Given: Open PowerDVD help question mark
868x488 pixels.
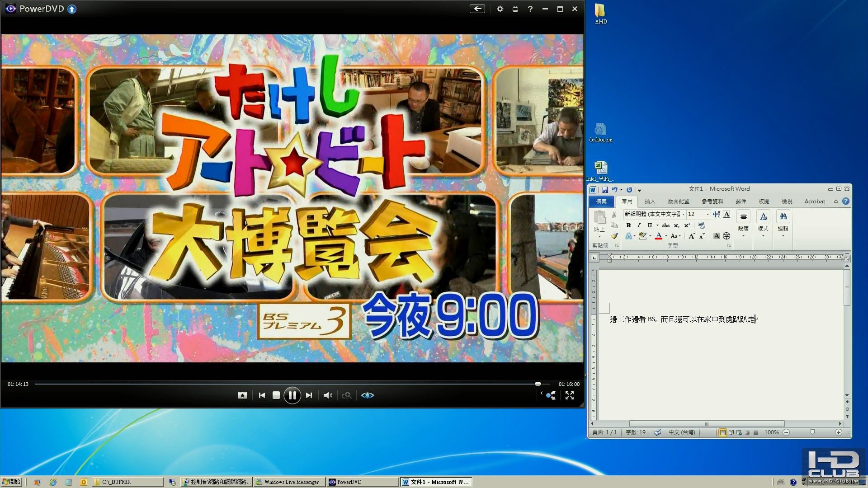Looking at the screenshot, I should point(530,9).
